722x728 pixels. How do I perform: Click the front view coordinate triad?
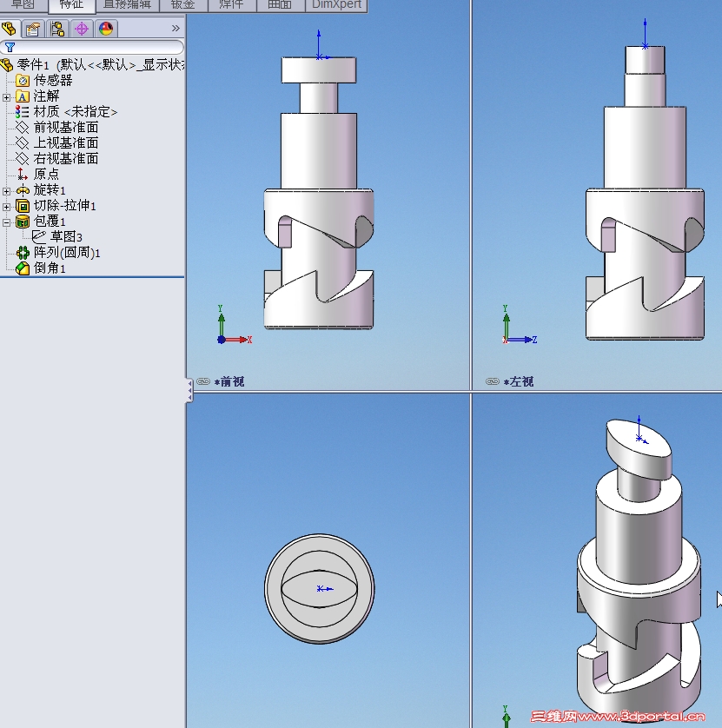coord(234,325)
